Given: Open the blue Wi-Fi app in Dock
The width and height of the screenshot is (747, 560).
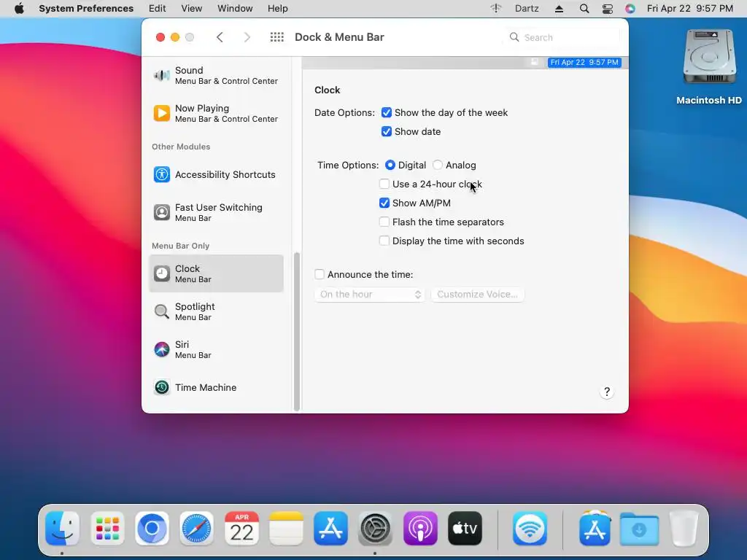Looking at the screenshot, I should [530, 528].
